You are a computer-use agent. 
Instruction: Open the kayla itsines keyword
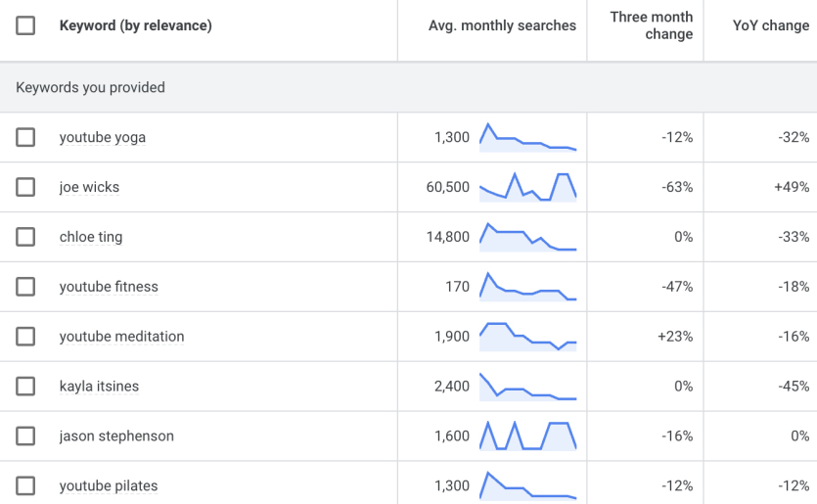[x=99, y=387]
